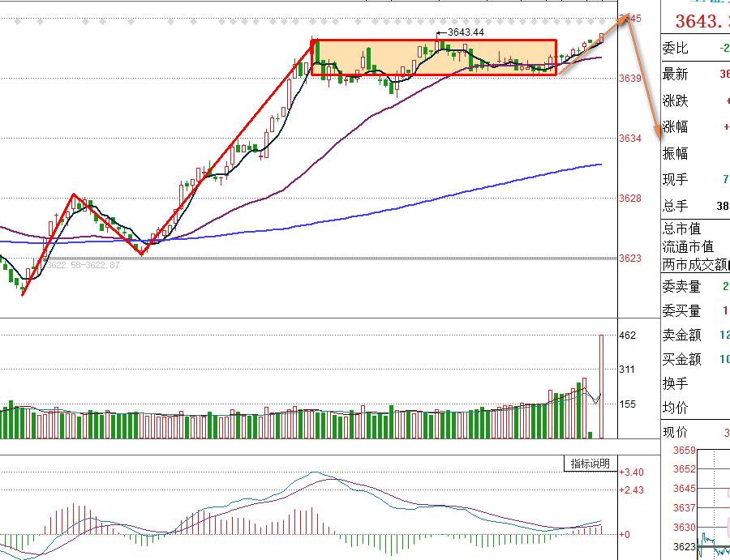Click the tallest volume bar at 462
The image size is (730, 560).
pyautogui.click(x=601, y=387)
